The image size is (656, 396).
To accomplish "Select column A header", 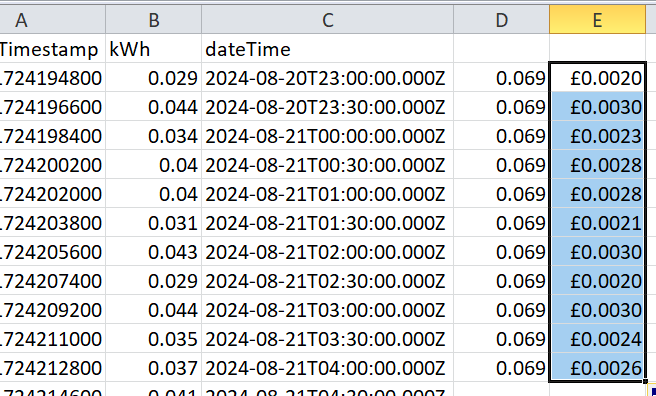I will (x=52, y=20).
